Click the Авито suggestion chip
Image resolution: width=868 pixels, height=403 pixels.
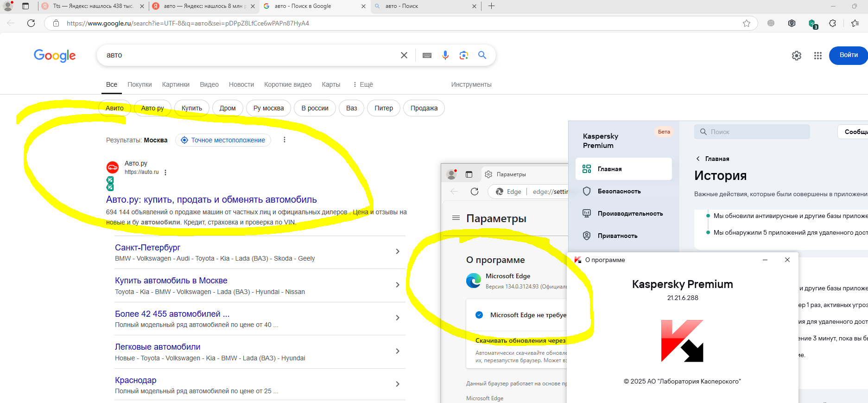tap(114, 108)
